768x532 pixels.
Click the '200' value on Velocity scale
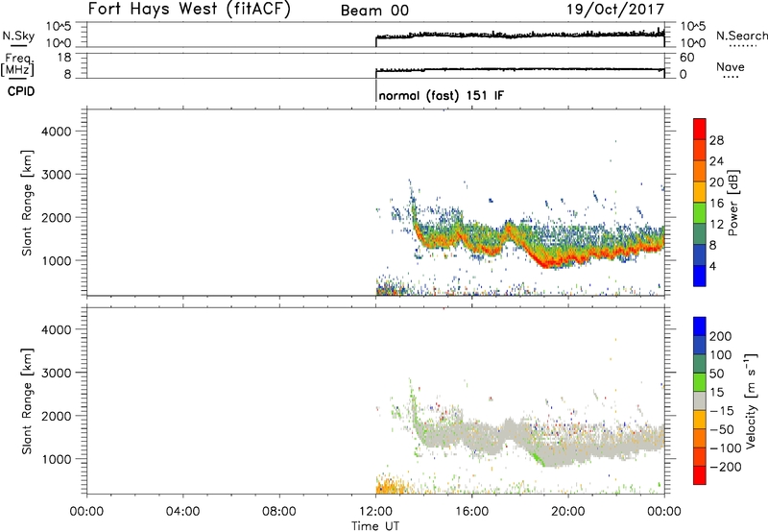click(x=721, y=336)
